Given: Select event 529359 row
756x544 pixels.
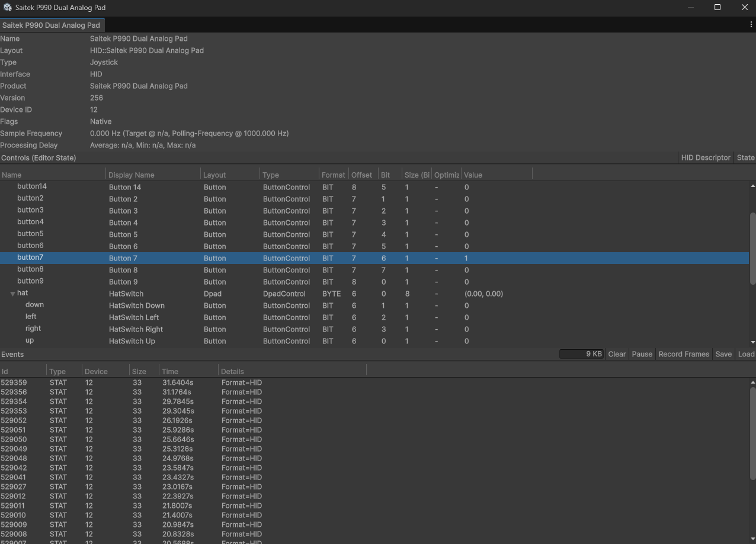Looking at the screenshot, I should point(374,382).
